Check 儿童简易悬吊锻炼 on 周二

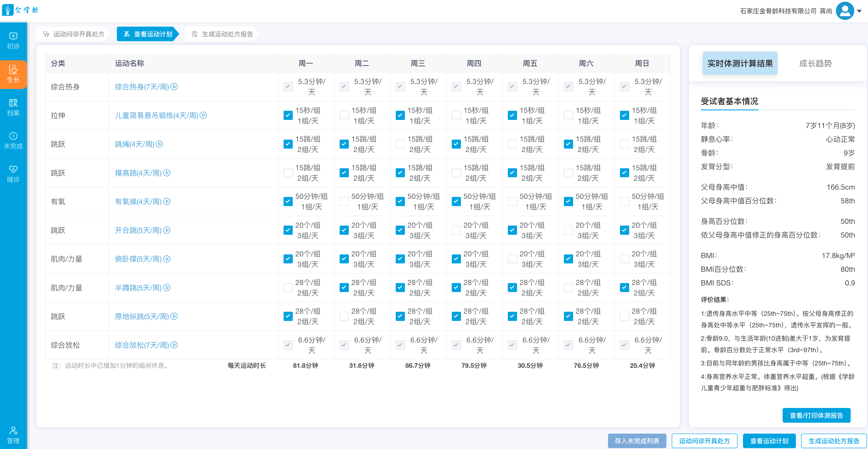(x=344, y=115)
